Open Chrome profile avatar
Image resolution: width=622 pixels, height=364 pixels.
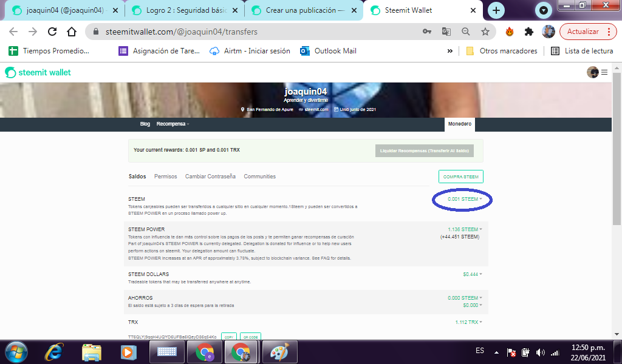pos(549,32)
